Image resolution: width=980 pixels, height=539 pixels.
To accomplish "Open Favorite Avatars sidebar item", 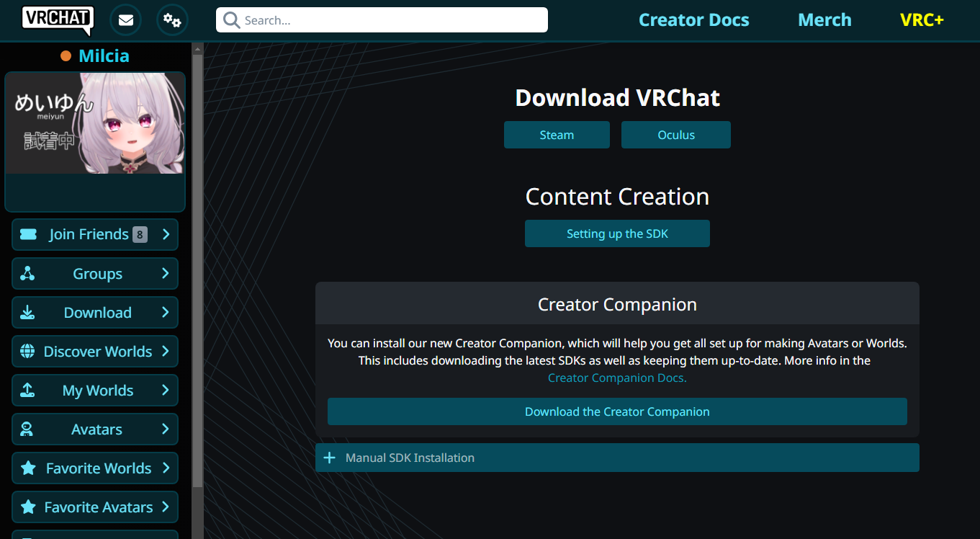I will point(95,507).
